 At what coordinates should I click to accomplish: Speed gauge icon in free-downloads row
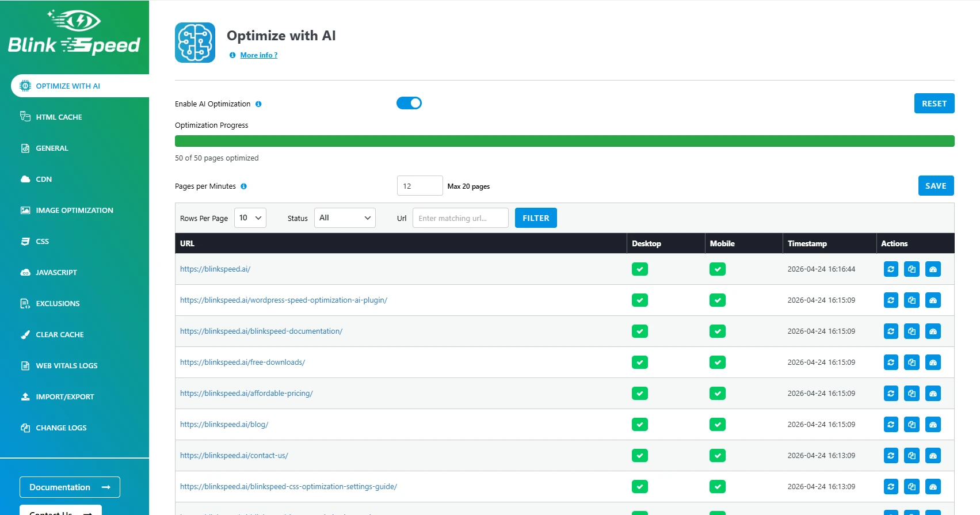[933, 363]
